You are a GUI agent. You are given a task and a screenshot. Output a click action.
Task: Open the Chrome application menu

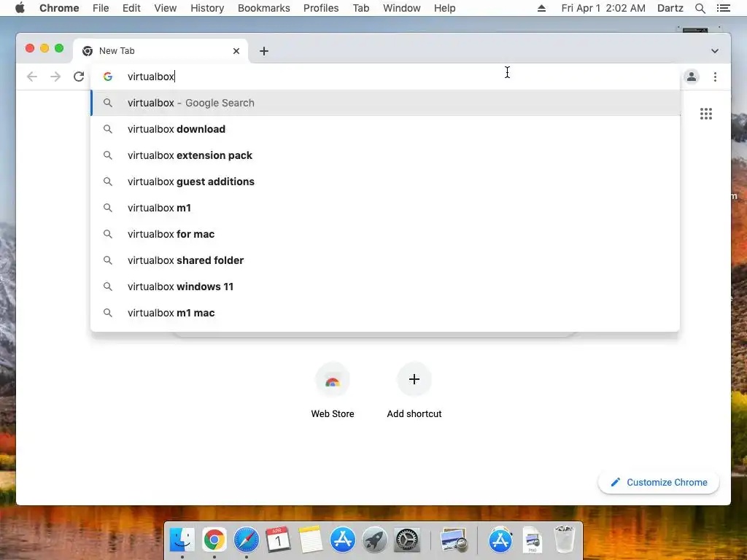point(59,8)
